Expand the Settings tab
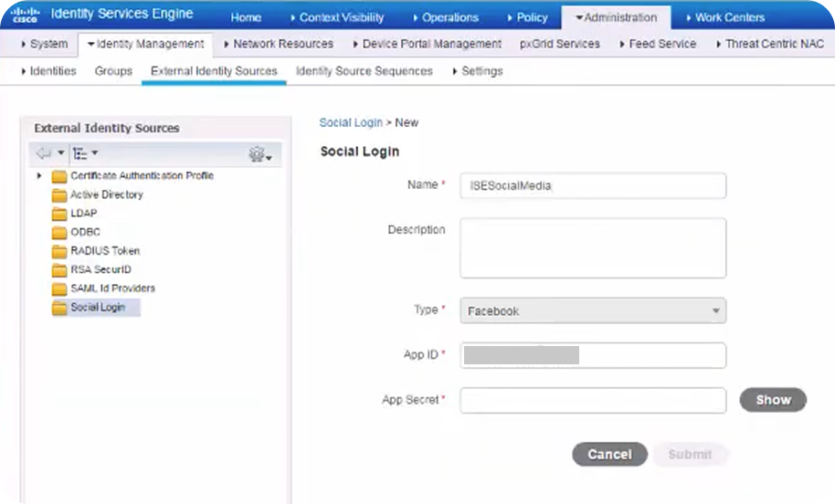The image size is (835, 504). coord(478,71)
